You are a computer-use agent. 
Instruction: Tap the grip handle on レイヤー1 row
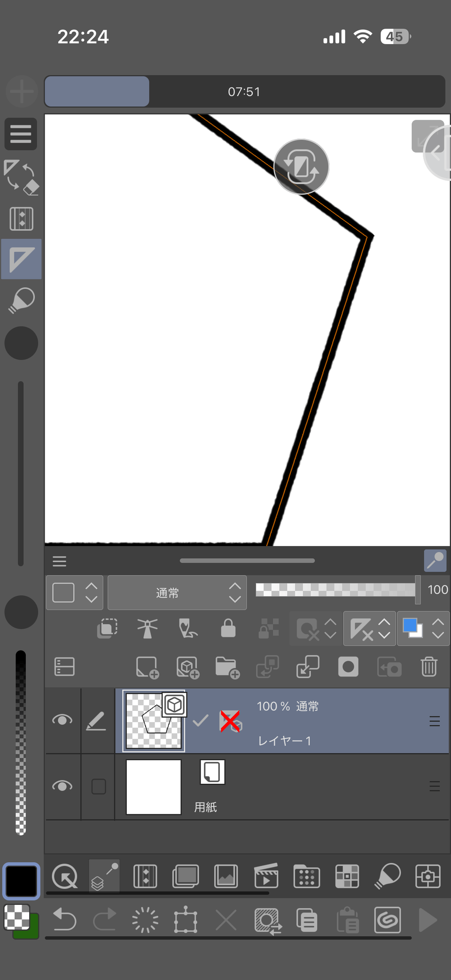[x=435, y=721]
